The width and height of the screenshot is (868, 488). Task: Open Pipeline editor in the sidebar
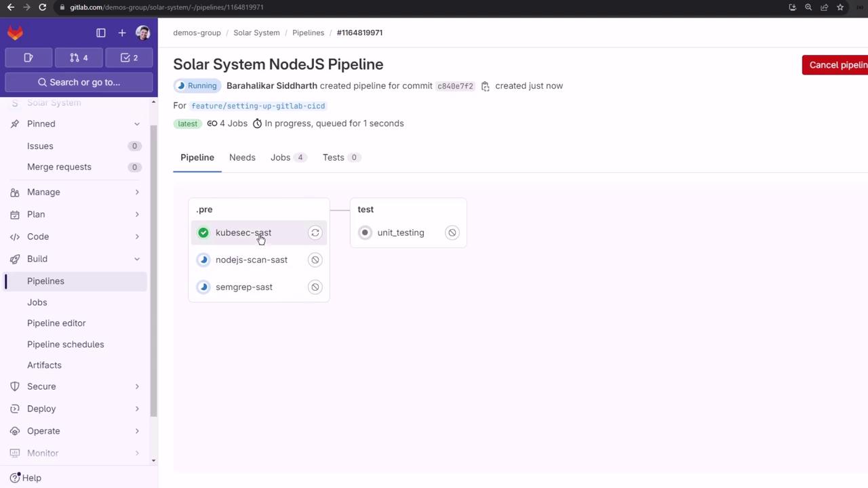(56, 323)
